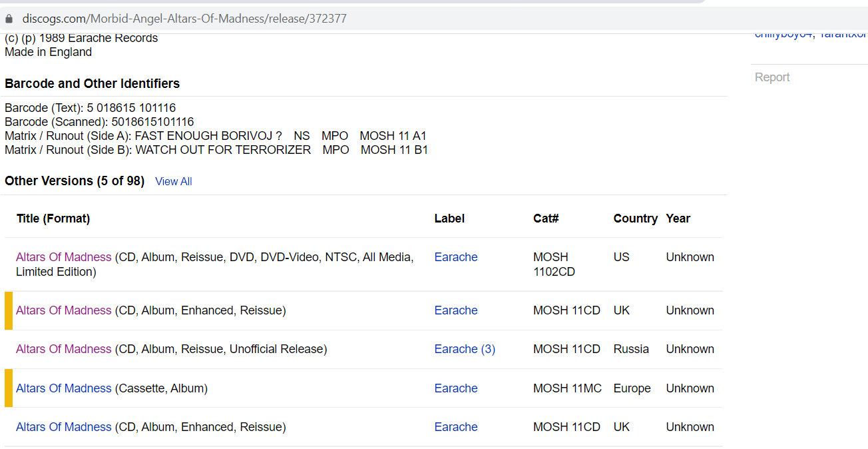Click the US country cell

[621, 257]
